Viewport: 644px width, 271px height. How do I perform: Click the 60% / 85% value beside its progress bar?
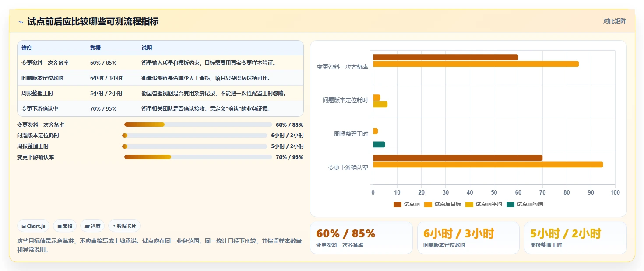(289, 125)
